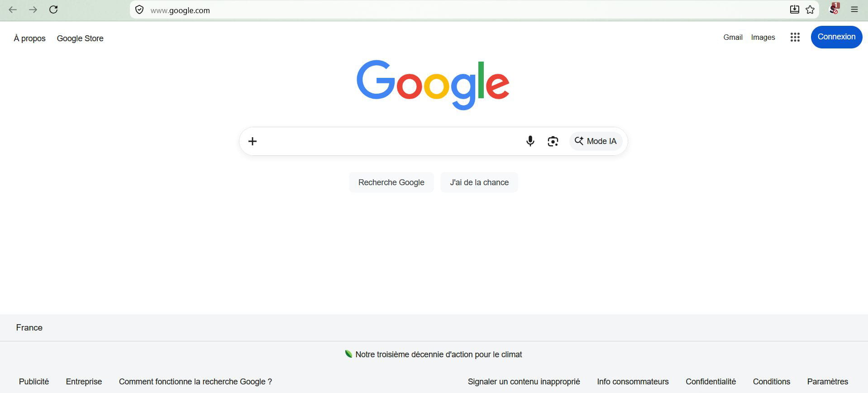
Task: Open the Publicité footer link
Action: [34, 382]
